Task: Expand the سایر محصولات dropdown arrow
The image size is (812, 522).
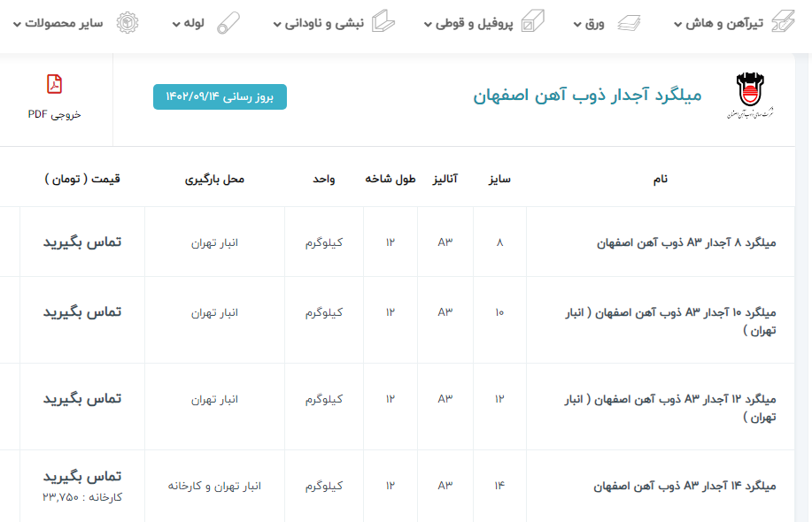Action: pyautogui.click(x=17, y=24)
